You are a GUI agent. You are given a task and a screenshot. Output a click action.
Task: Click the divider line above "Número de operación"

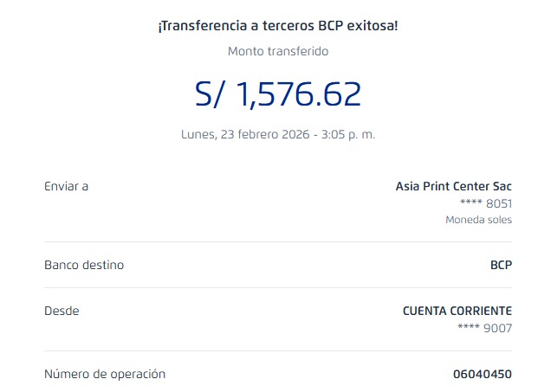click(278, 350)
